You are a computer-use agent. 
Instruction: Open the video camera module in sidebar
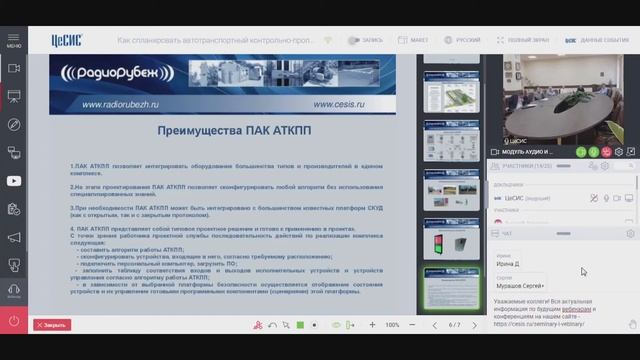click(x=14, y=68)
